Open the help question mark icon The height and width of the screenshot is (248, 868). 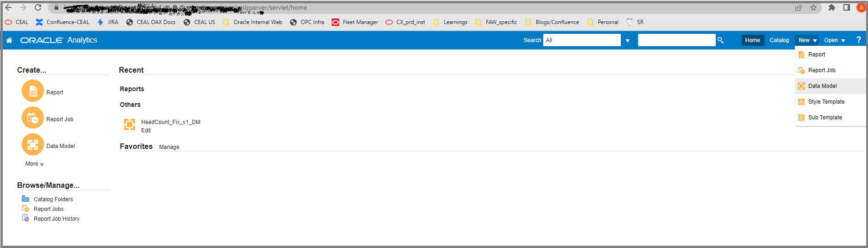[859, 40]
